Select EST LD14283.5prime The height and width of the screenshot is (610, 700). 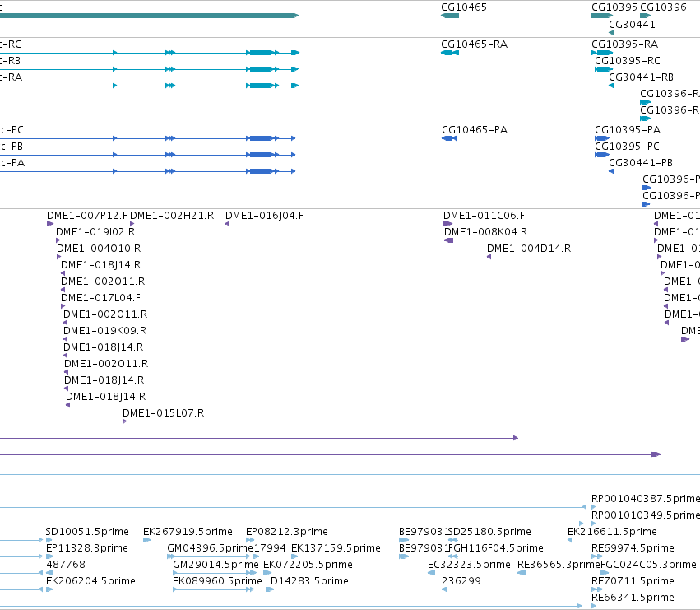pyautogui.click(x=307, y=581)
